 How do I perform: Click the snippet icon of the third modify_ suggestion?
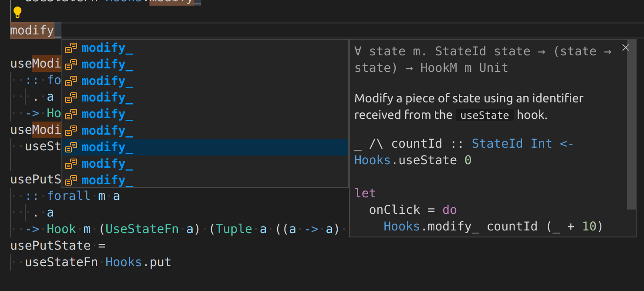tap(71, 81)
